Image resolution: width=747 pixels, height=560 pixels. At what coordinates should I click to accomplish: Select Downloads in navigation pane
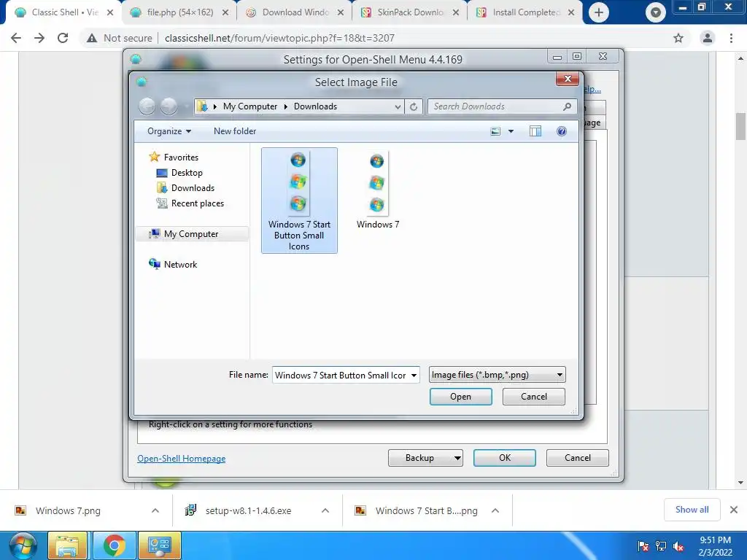pos(186,188)
